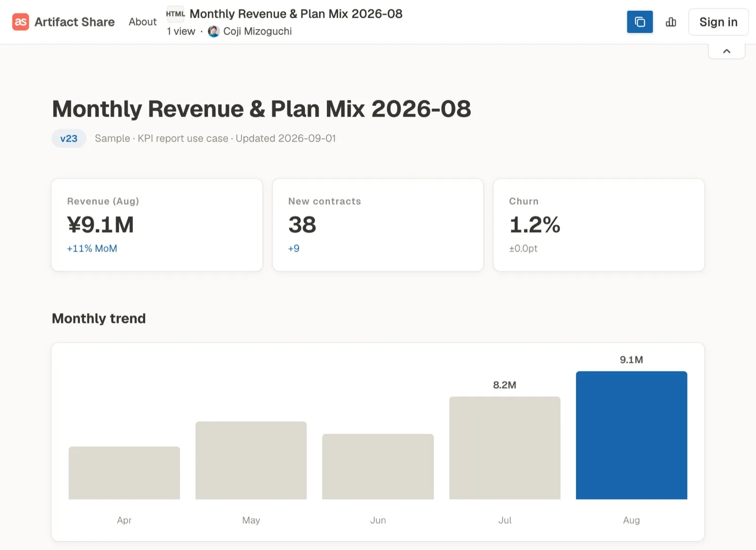
Task: Click the +9 new contracts delta
Action: coord(294,248)
